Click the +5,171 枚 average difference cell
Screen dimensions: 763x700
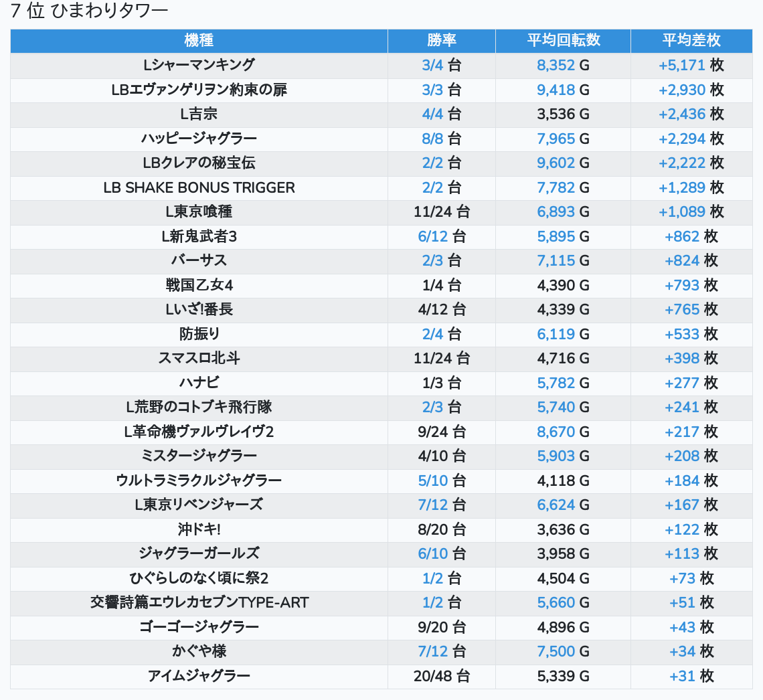click(691, 65)
